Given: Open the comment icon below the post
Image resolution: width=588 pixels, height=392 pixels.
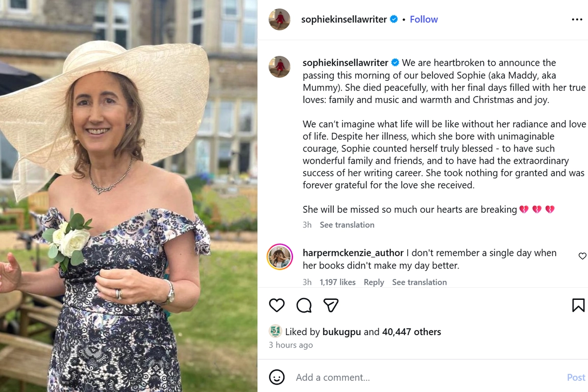Looking at the screenshot, I should coord(303,305).
